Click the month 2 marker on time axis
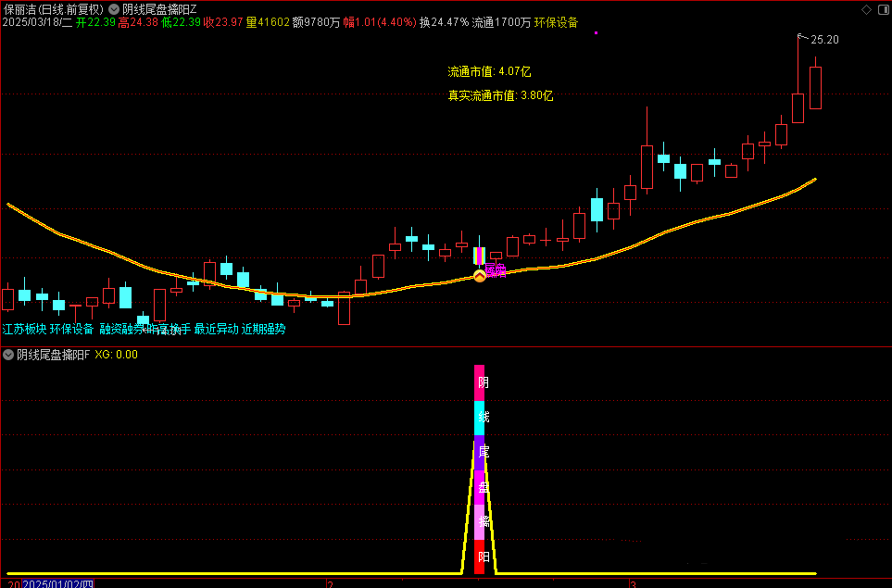 click(330, 583)
